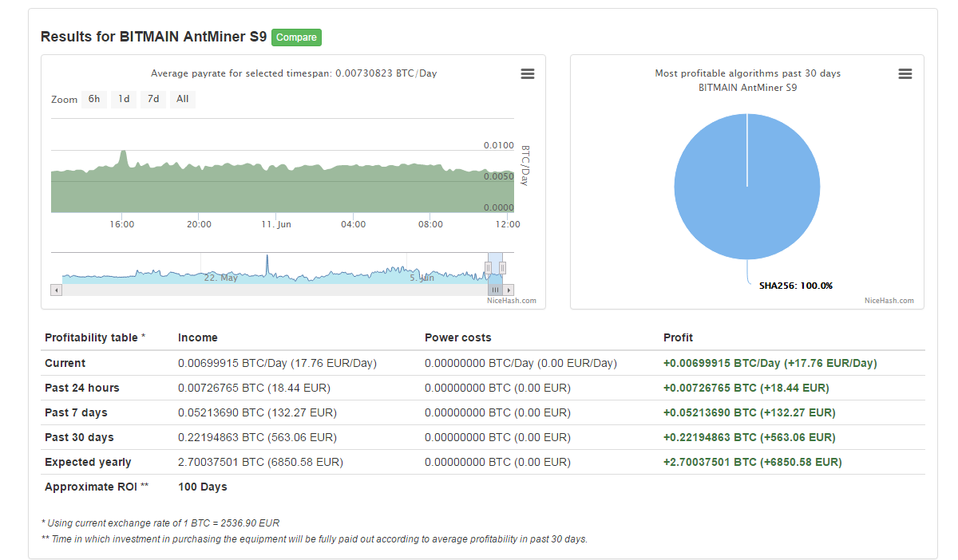Click the '22. May' navigator date label

pos(221,278)
